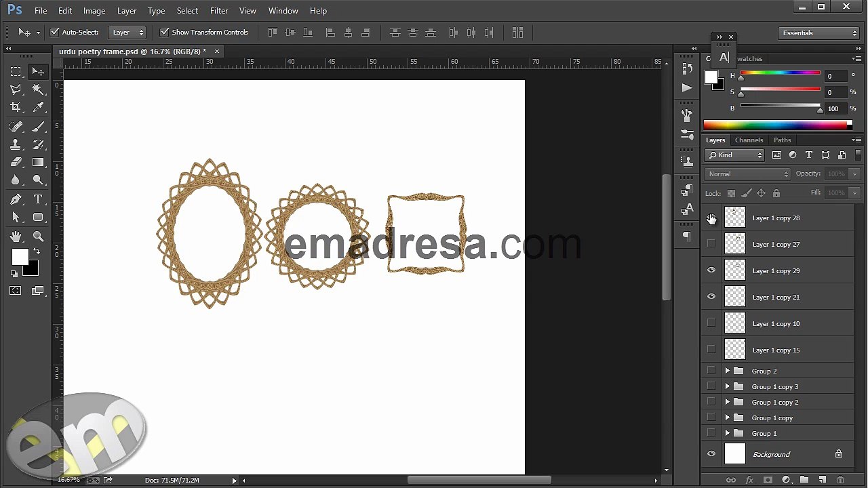Lock all with padlock icon
This screenshot has height=488, width=868.
coord(776,193)
